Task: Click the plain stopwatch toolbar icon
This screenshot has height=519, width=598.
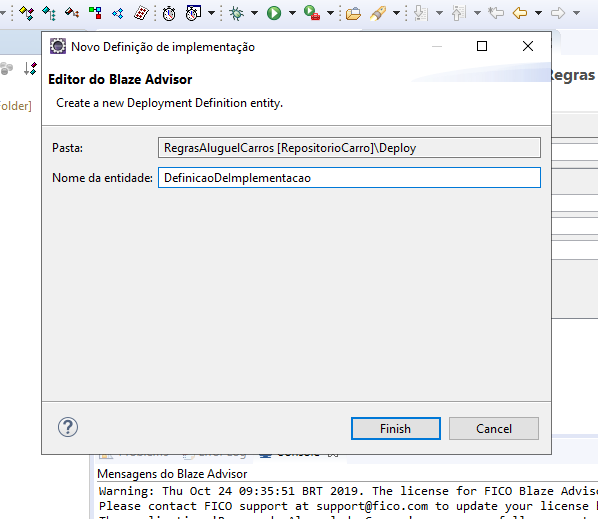Action: tap(169, 14)
